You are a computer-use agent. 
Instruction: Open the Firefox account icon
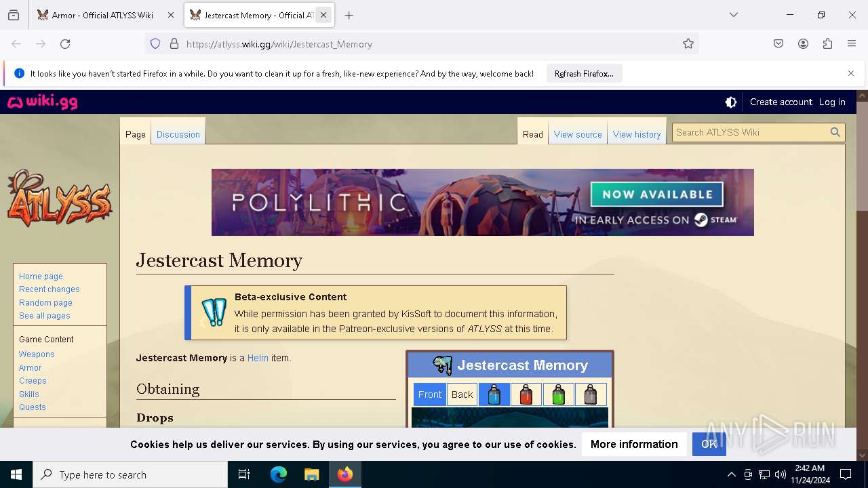click(x=803, y=44)
